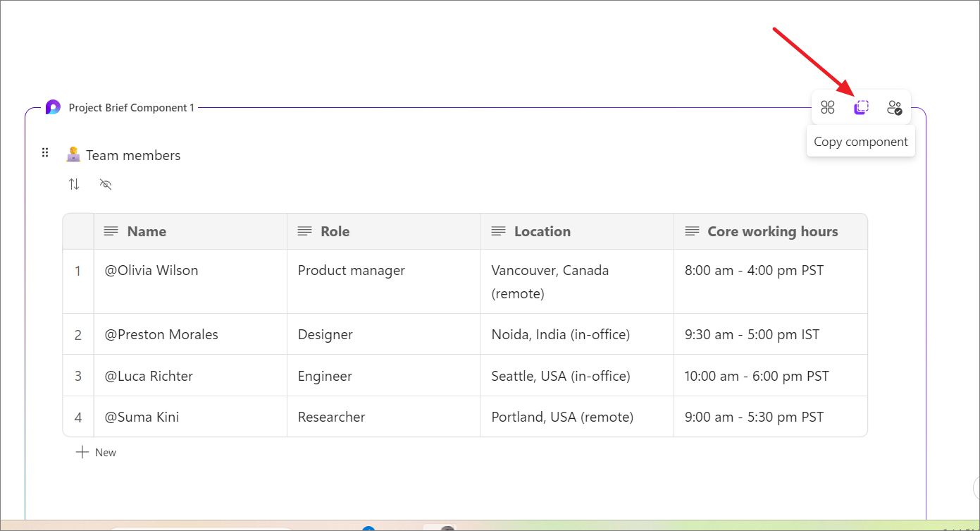Click the @Olivia Wilson mention
The image size is (980, 531).
point(151,270)
